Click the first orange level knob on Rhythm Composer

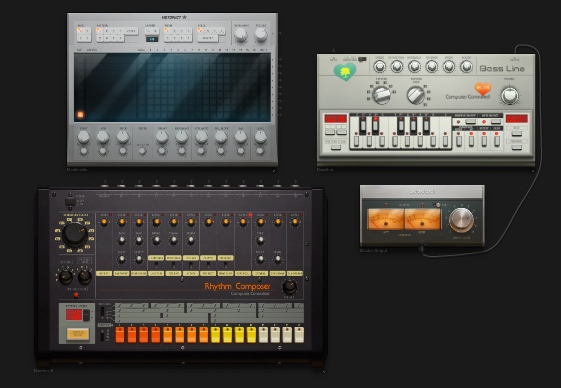[104, 222]
